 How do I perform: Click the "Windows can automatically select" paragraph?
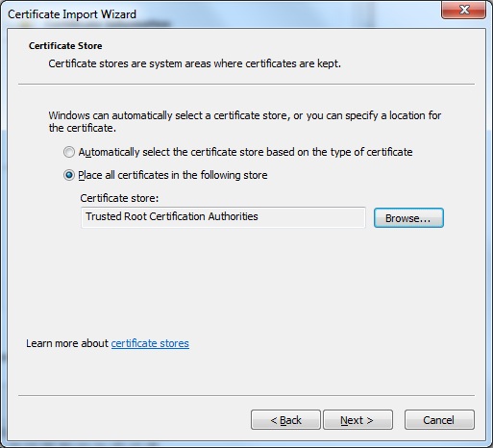point(245,121)
